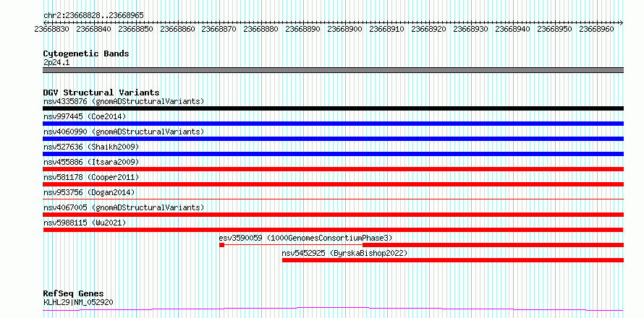
Task: Click the blue nsv4060990 variant bar
Action: click(333, 139)
